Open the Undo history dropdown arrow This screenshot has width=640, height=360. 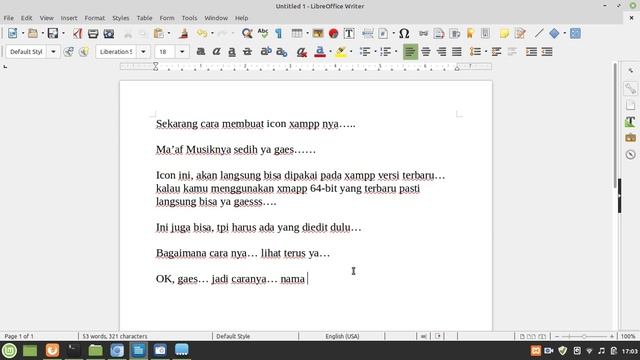[x=212, y=33]
